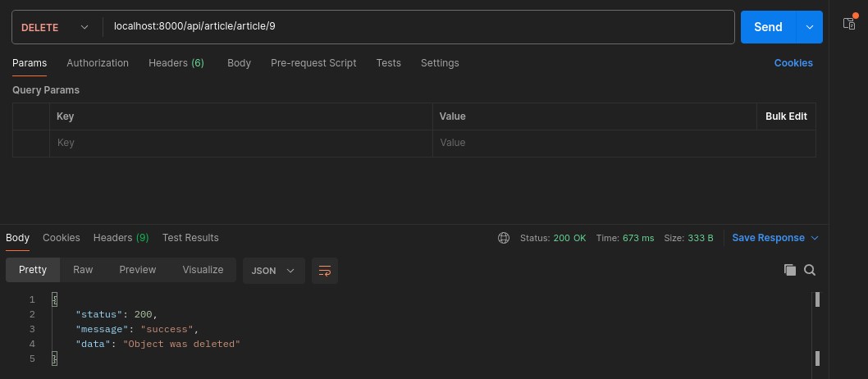Click the Bulk Edit button
Viewport: 868px width, 379px height.
(x=786, y=116)
